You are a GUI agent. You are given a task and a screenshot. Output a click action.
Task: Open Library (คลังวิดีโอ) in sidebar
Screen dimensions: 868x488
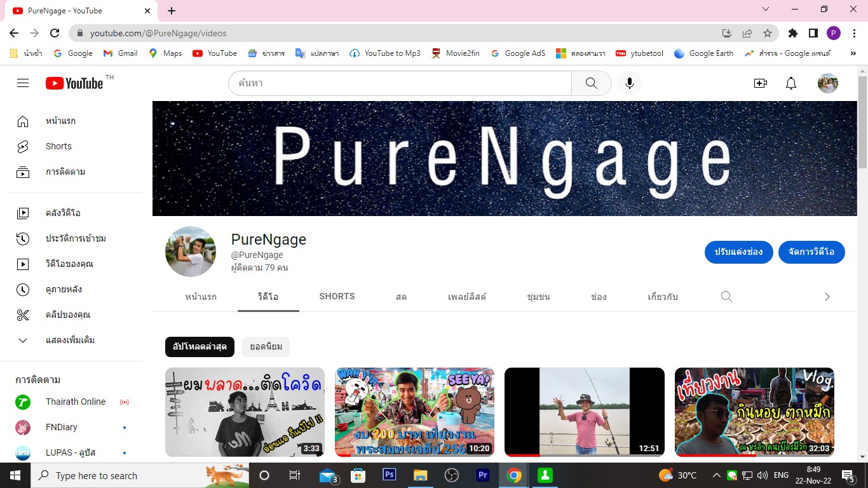pyautogui.click(x=75, y=213)
